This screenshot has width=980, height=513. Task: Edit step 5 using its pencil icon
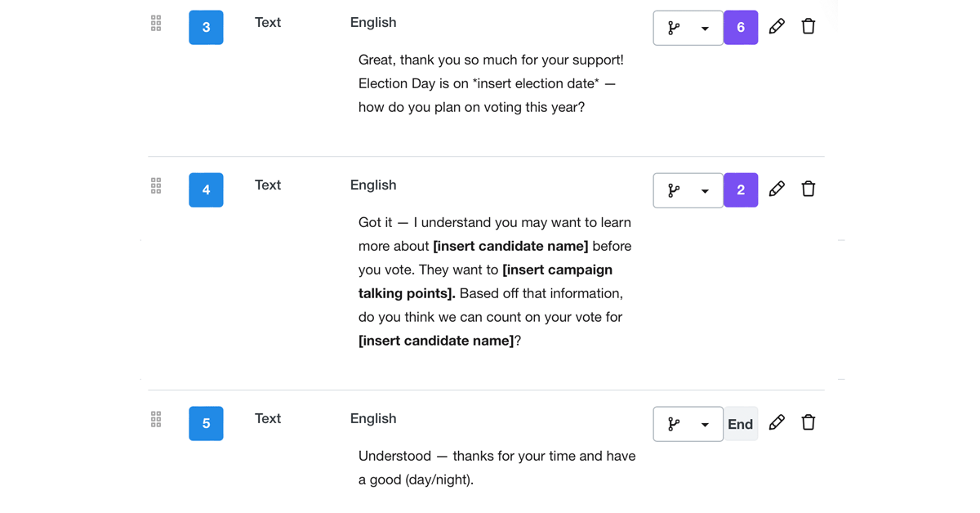[x=777, y=422]
